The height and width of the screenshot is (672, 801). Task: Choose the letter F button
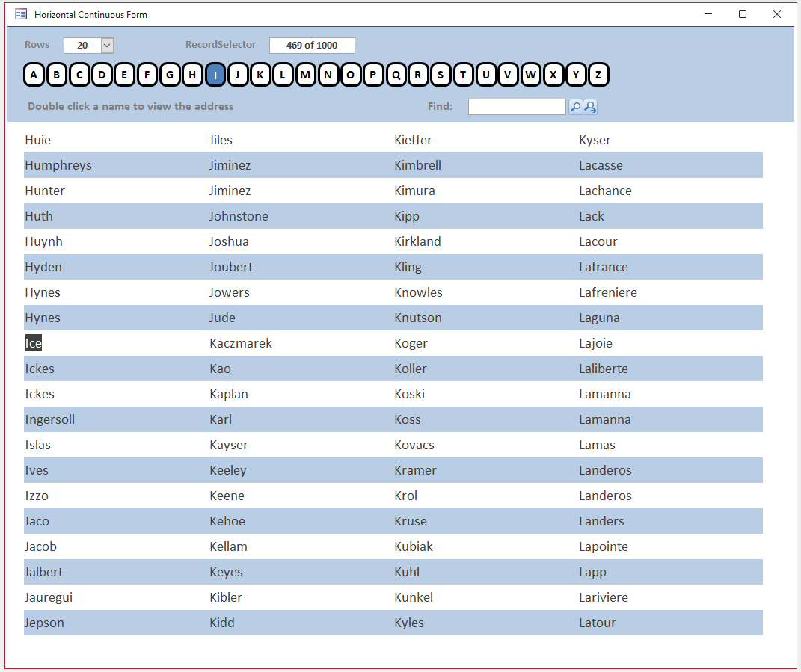(x=147, y=75)
